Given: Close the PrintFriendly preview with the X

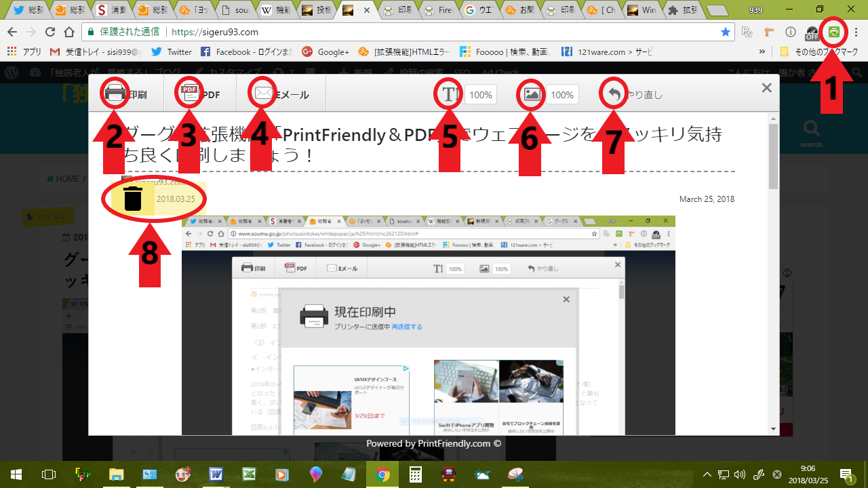Looking at the screenshot, I should click(766, 87).
